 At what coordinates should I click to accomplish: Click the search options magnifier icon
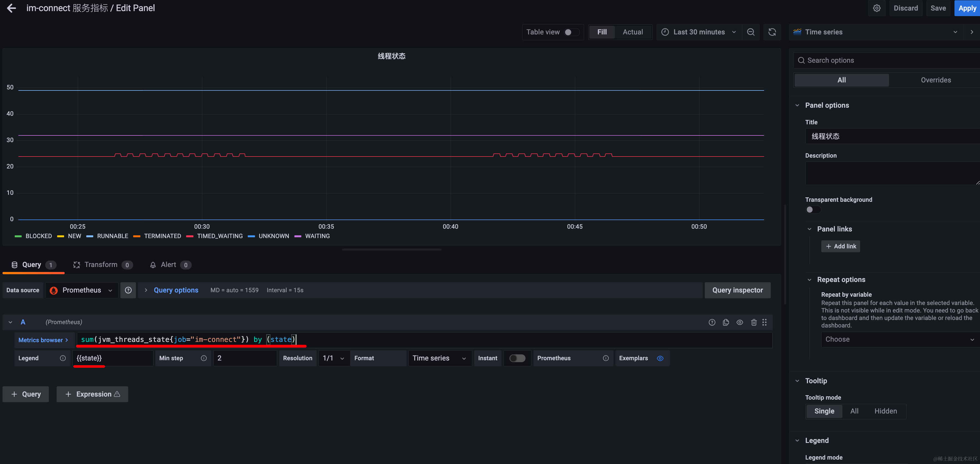(x=801, y=60)
